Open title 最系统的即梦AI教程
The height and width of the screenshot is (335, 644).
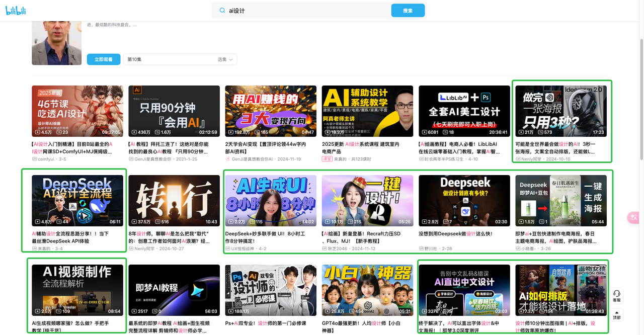(170, 326)
